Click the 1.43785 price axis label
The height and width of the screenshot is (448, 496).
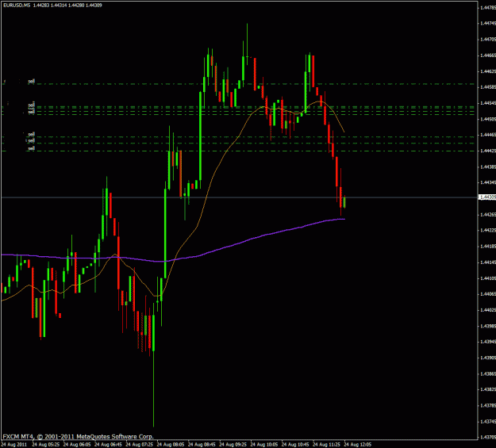click(487, 405)
